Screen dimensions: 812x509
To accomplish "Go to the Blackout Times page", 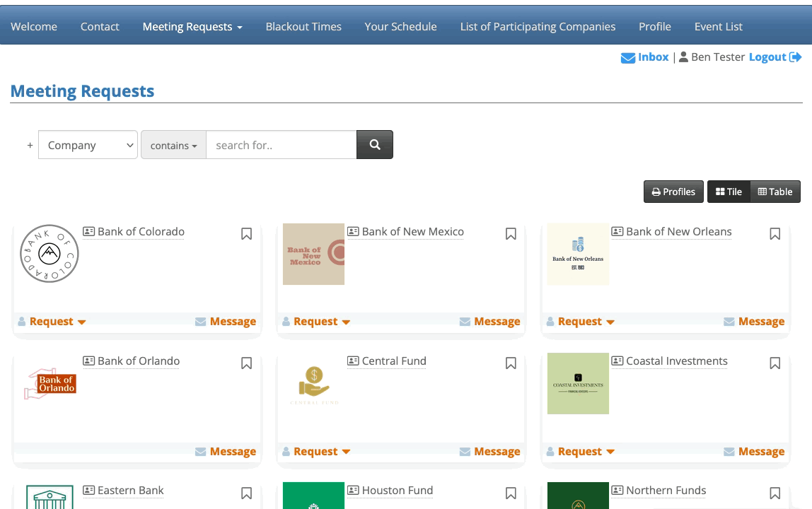I will [303, 27].
